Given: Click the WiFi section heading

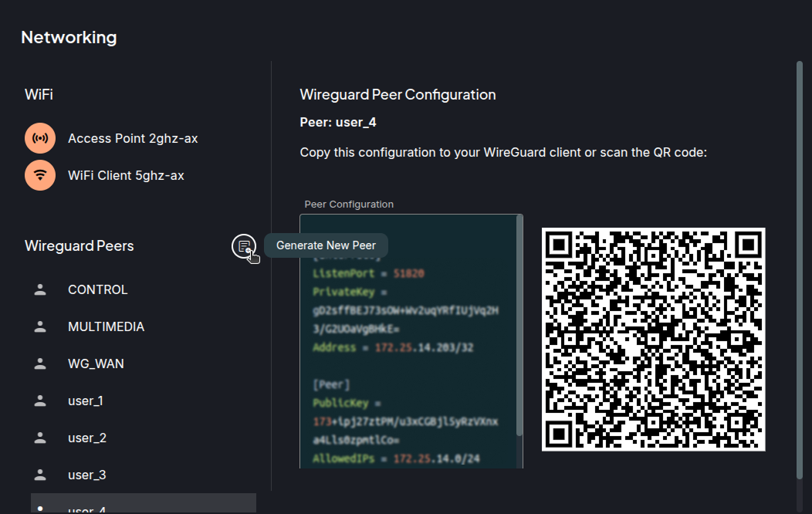Looking at the screenshot, I should click(39, 95).
